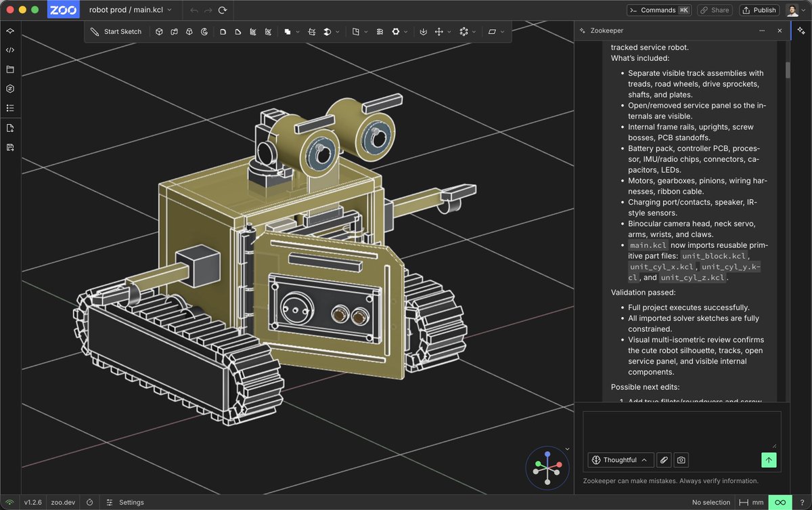Click the paperclip attach file button
The width and height of the screenshot is (812, 510).
pos(664,460)
